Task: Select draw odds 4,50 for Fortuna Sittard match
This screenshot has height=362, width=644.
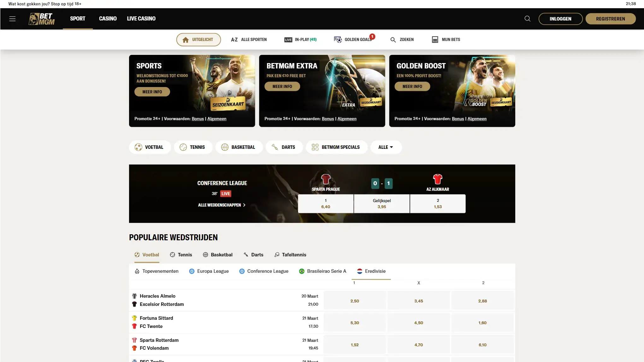Action: coord(419,323)
